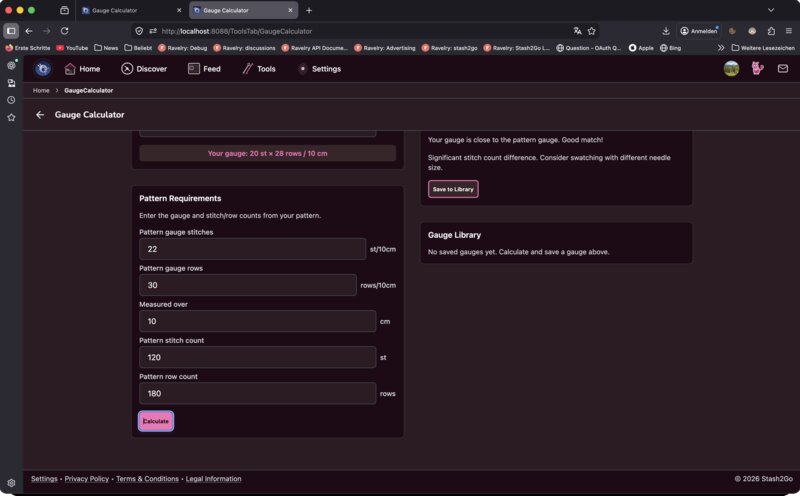Open a new tab with the plus button

309,10
